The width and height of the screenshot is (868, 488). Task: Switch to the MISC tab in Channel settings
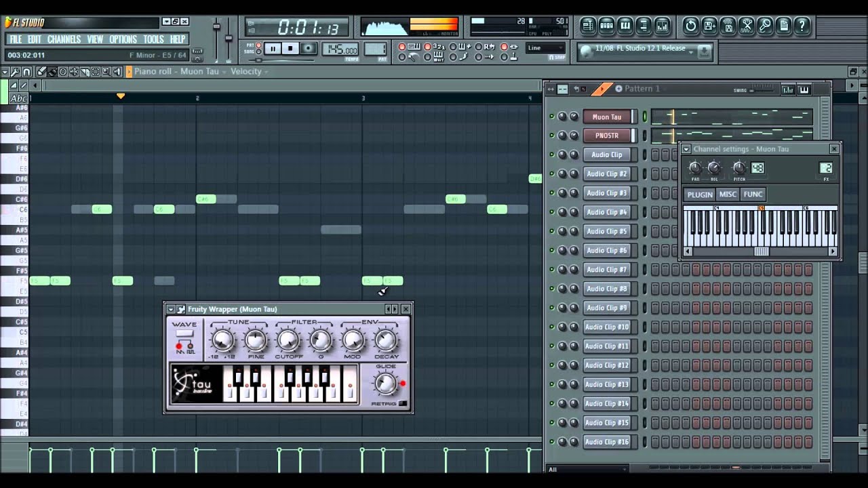(x=728, y=195)
